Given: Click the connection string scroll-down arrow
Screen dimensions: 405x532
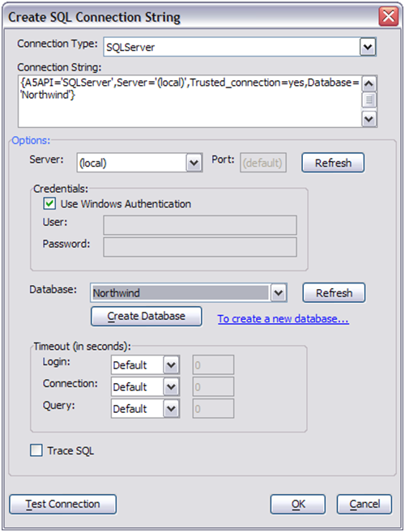Looking at the screenshot, I should point(369,119).
